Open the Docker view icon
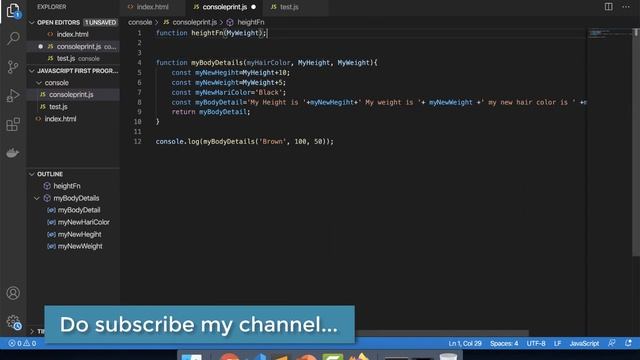The image size is (640, 360). pyautogui.click(x=13, y=153)
